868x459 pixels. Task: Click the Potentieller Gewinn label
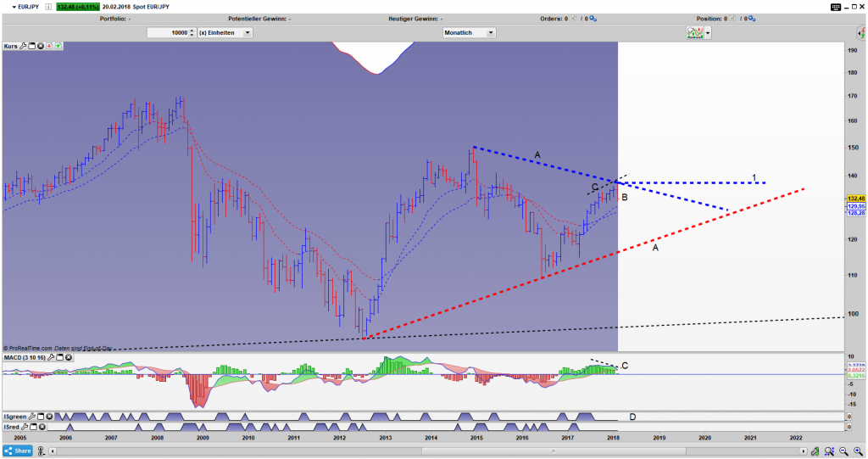tap(259, 19)
